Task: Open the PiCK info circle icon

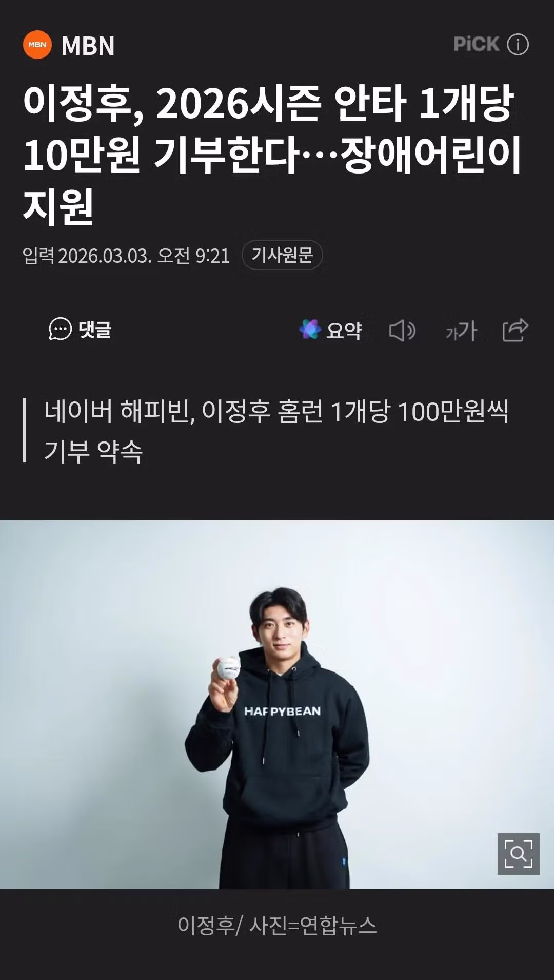Action: 518,45
